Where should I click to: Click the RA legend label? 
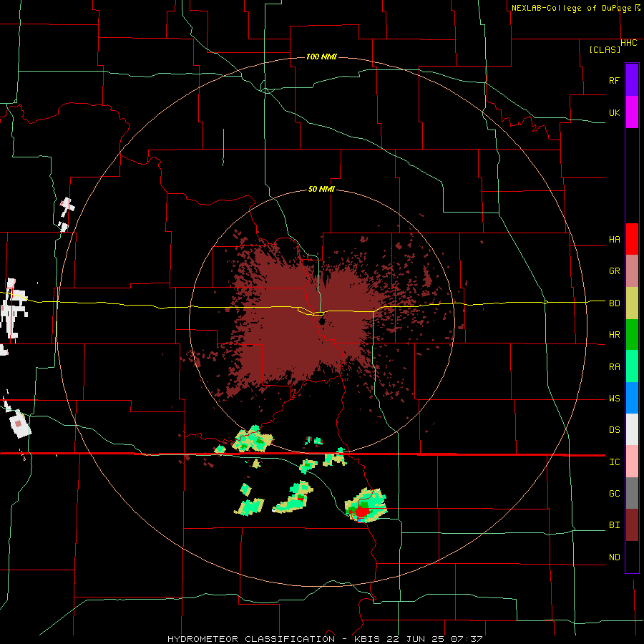coord(615,367)
